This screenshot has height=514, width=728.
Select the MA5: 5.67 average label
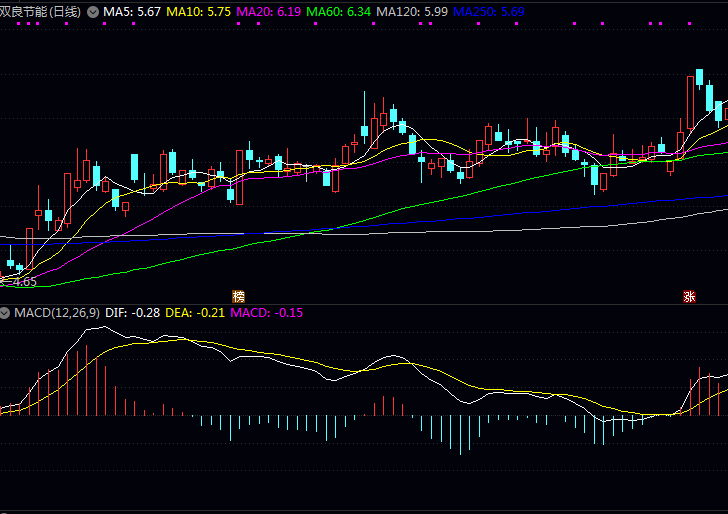[132, 12]
